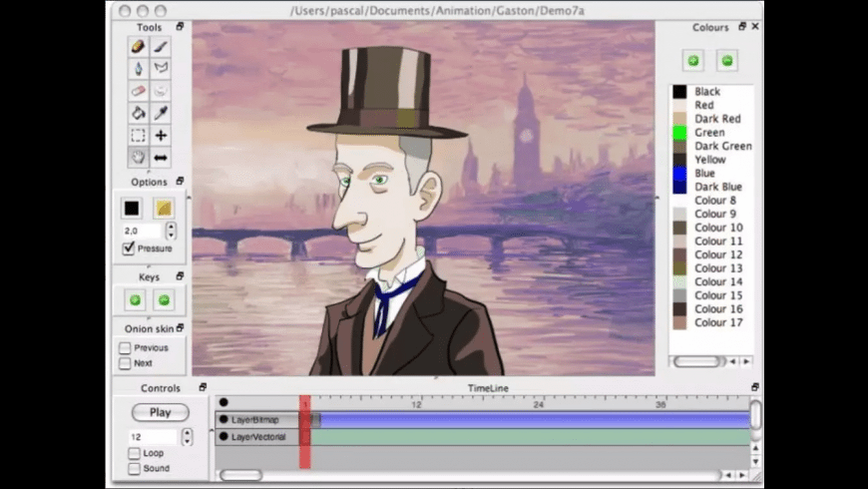Click the timeline horizontal scrollbar thumb
Screen dimensions: 868x489
(x=240, y=475)
